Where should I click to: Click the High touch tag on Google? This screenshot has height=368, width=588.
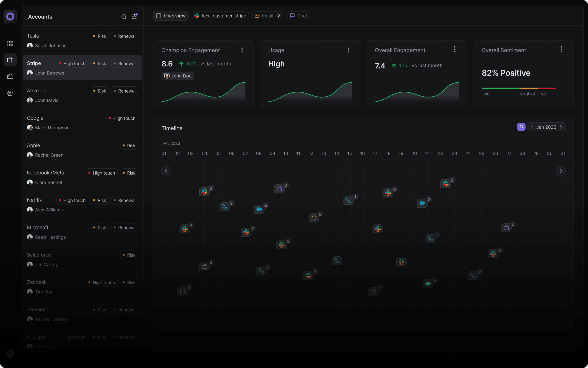click(122, 118)
